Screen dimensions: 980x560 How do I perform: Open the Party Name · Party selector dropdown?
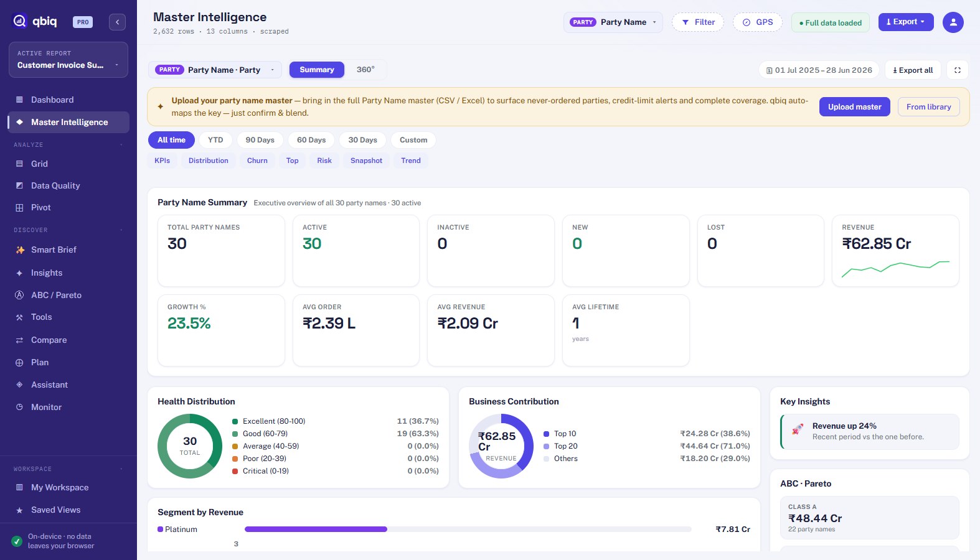point(215,70)
